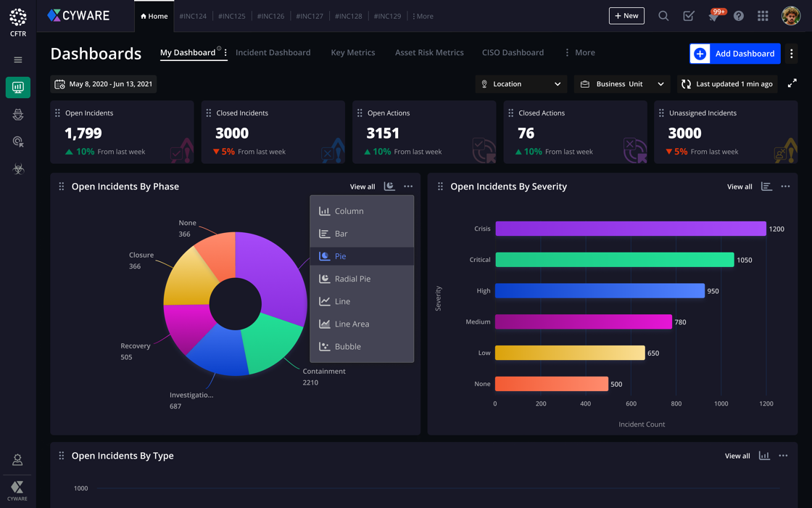This screenshot has width=812, height=508.
Task: Open the search icon in top bar
Action: [663, 16]
